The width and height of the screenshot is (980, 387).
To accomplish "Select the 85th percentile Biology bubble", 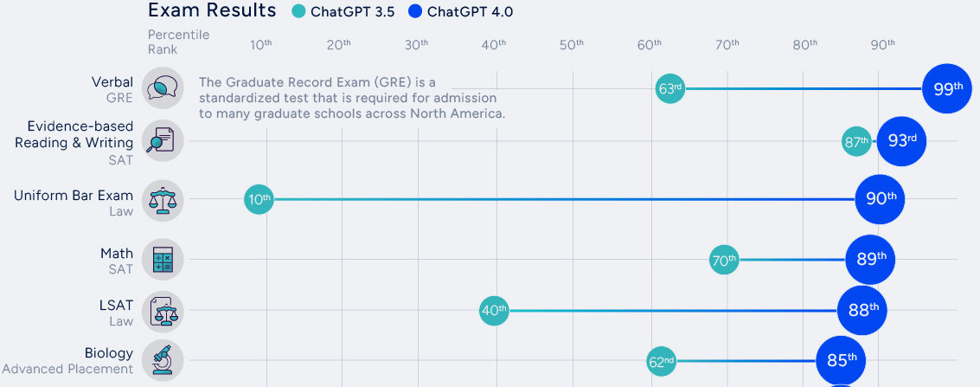I will point(841,360).
